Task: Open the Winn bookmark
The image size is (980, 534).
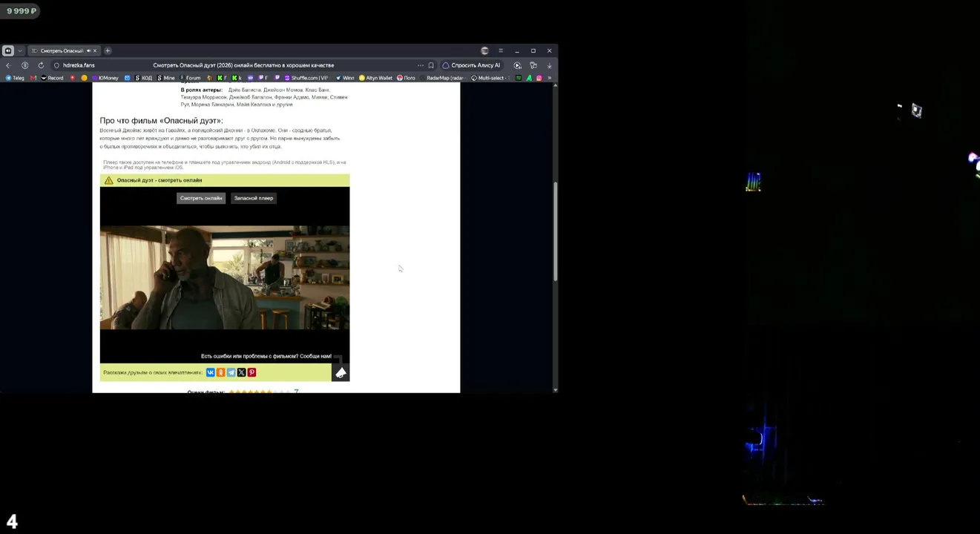Action: (x=345, y=78)
